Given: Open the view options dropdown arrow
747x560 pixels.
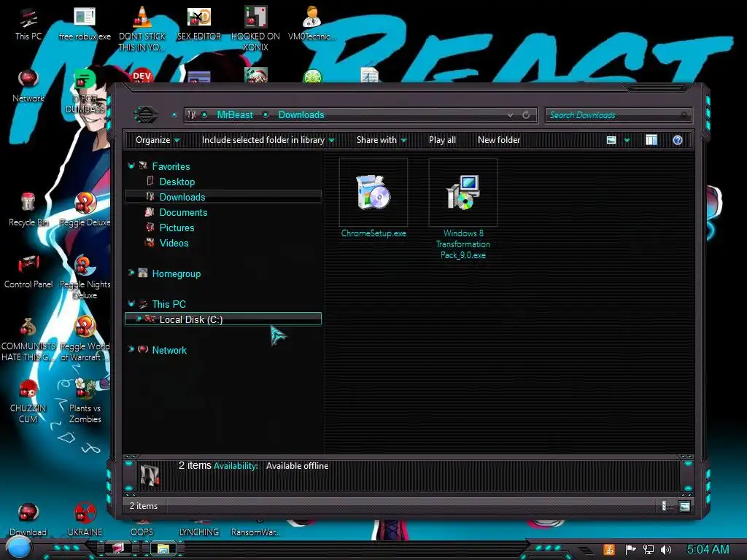Looking at the screenshot, I should [627, 140].
